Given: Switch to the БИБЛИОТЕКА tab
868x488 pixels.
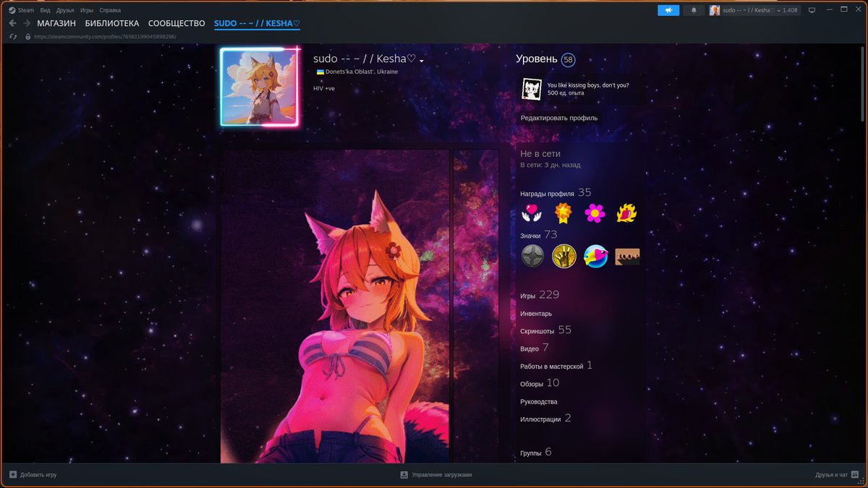Looking at the screenshot, I should pyautogui.click(x=112, y=24).
